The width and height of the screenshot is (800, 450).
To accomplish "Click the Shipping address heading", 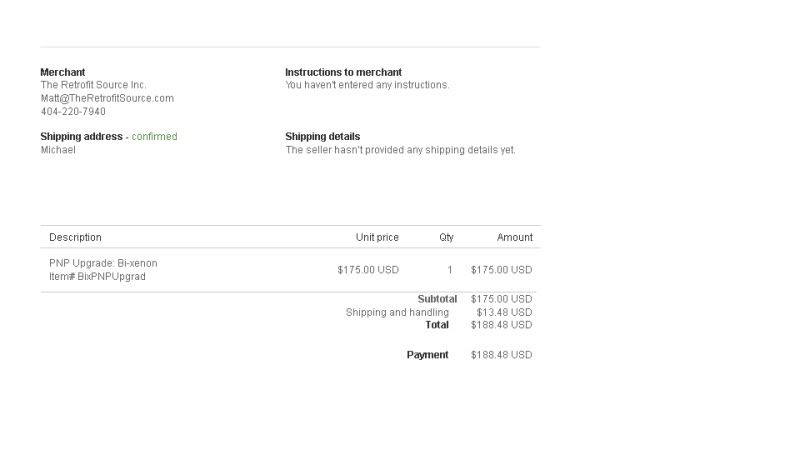I will (x=81, y=136).
